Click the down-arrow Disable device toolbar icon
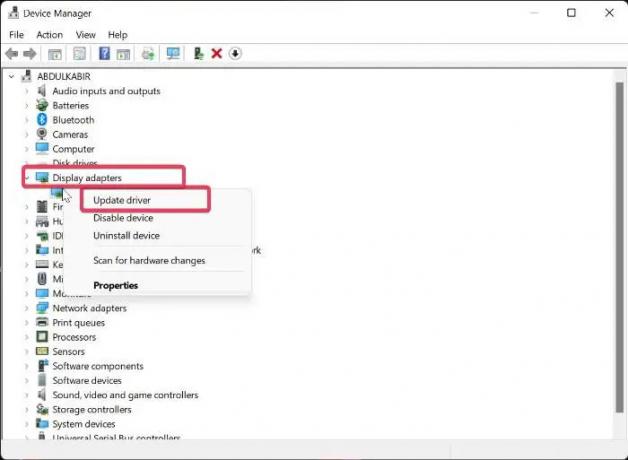The width and height of the screenshot is (628, 460). click(x=235, y=53)
